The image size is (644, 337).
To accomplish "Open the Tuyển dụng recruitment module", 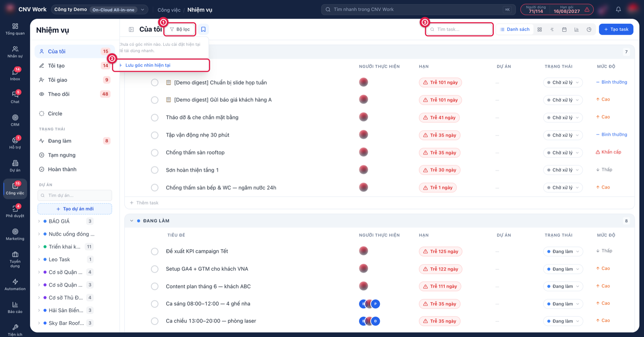I will click(15, 259).
